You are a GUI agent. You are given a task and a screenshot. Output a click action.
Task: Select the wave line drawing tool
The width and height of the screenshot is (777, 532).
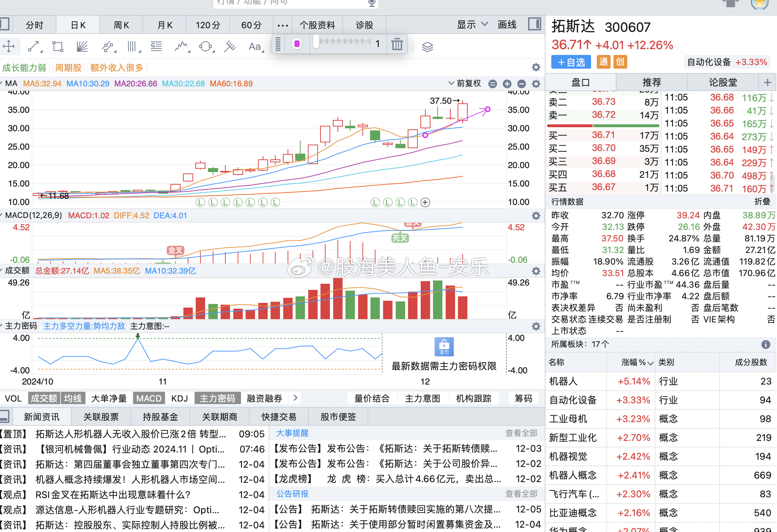181,47
